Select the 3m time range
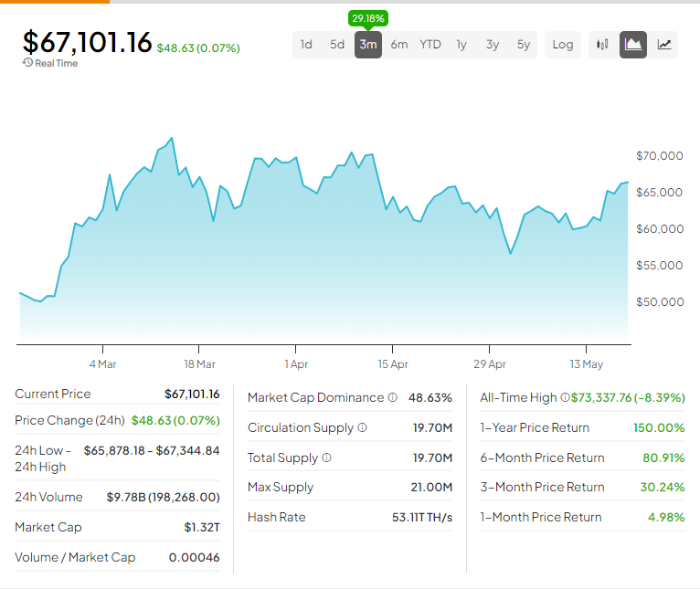This screenshot has width=700, height=589. [x=368, y=45]
